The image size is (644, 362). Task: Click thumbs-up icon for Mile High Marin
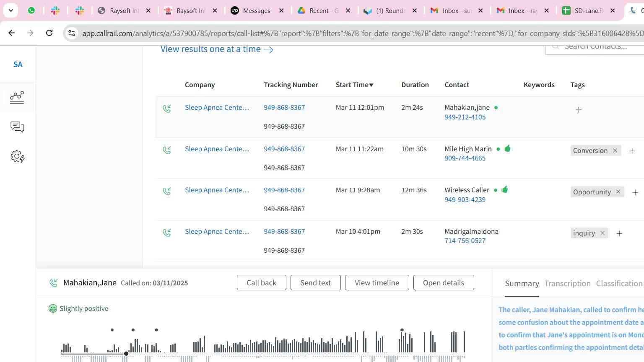point(507,148)
